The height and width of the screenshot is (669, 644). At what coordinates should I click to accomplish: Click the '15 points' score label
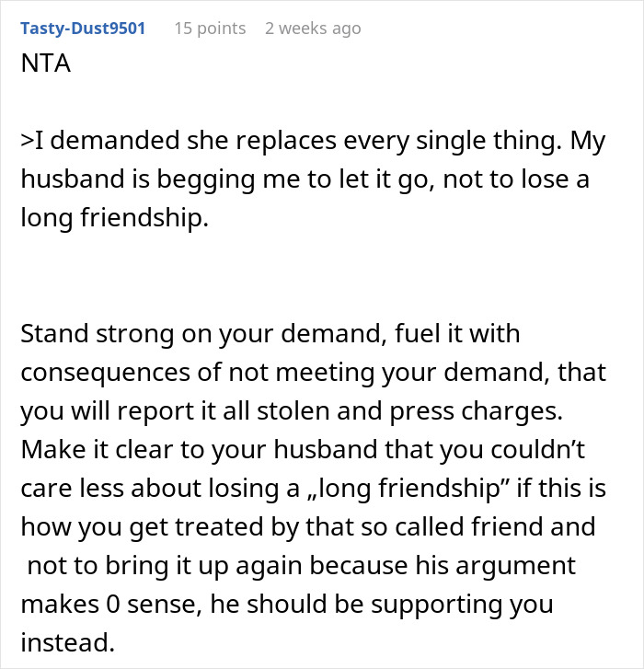(210, 29)
